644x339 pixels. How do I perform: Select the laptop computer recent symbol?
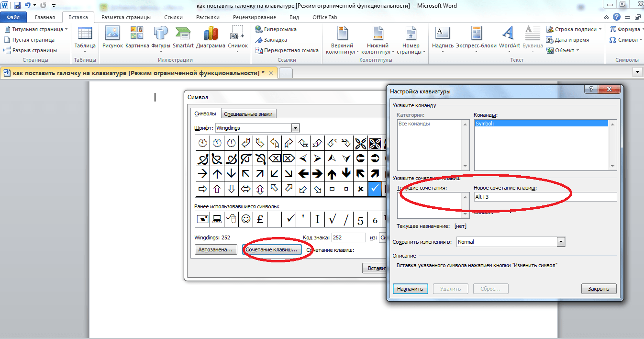coord(217,219)
